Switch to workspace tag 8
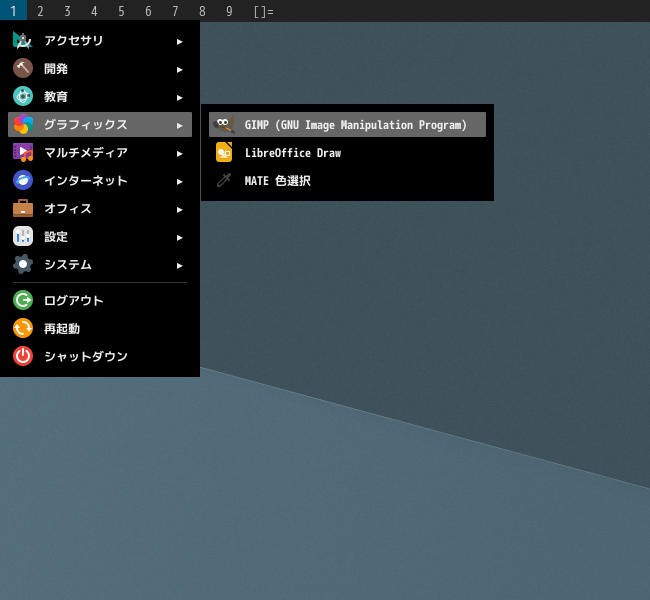The height and width of the screenshot is (600, 650). tap(202, 11)
